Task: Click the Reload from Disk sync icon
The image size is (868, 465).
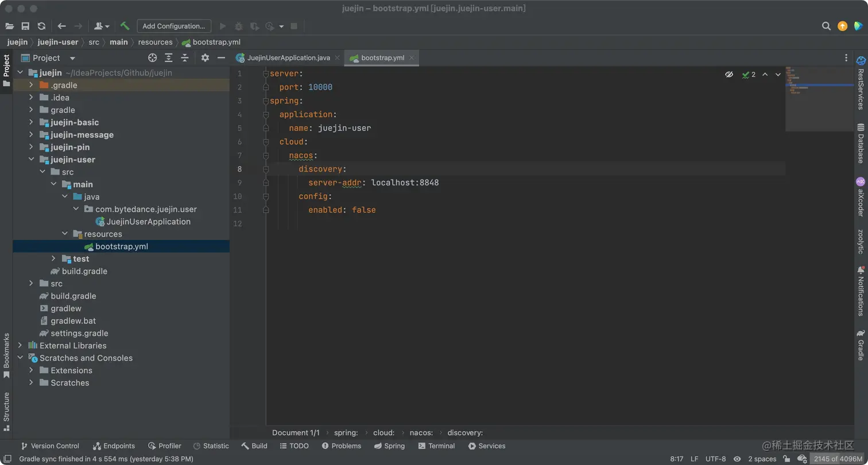Action: [41, 26]
